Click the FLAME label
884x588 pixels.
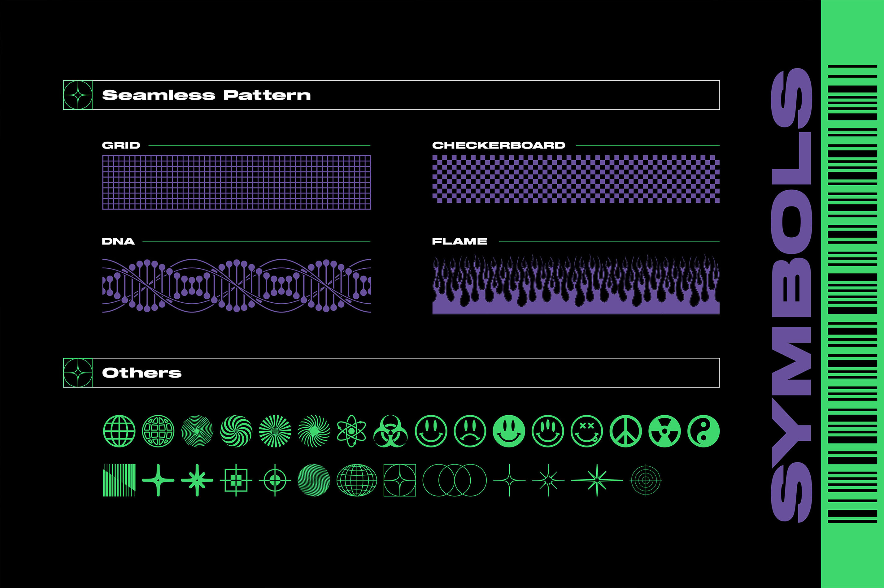459,241
